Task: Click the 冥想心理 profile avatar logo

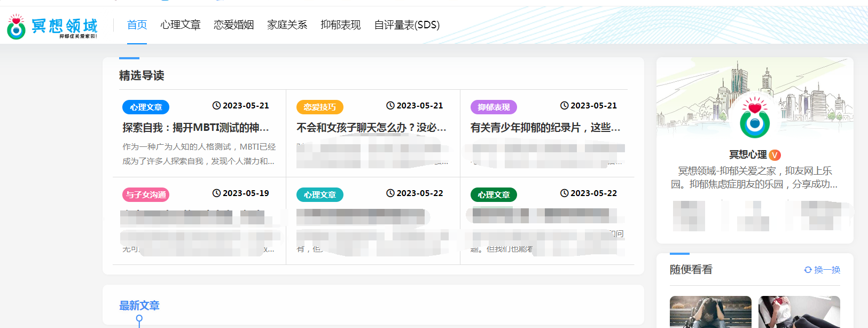Action: (x=755, y=116)
